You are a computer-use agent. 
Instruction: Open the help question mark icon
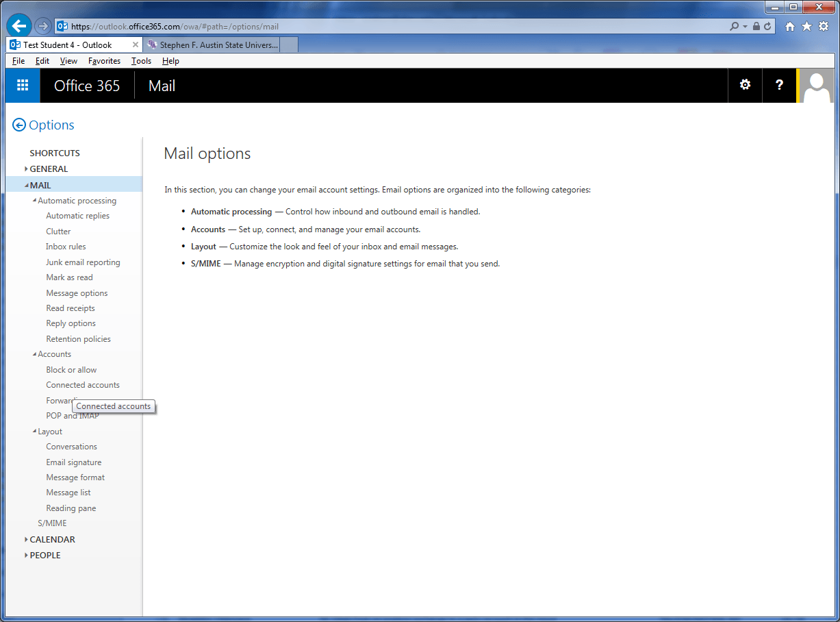coord(779,85)
